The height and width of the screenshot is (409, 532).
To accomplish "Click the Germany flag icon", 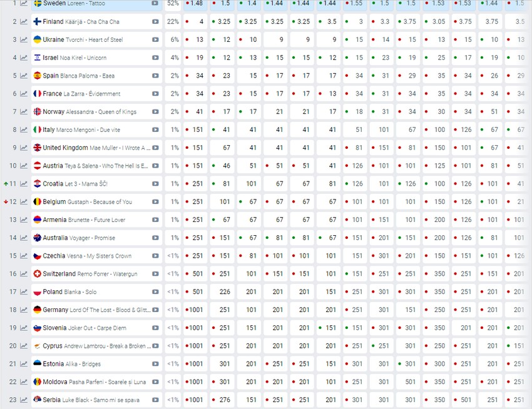I will click(x=38, y=310).
